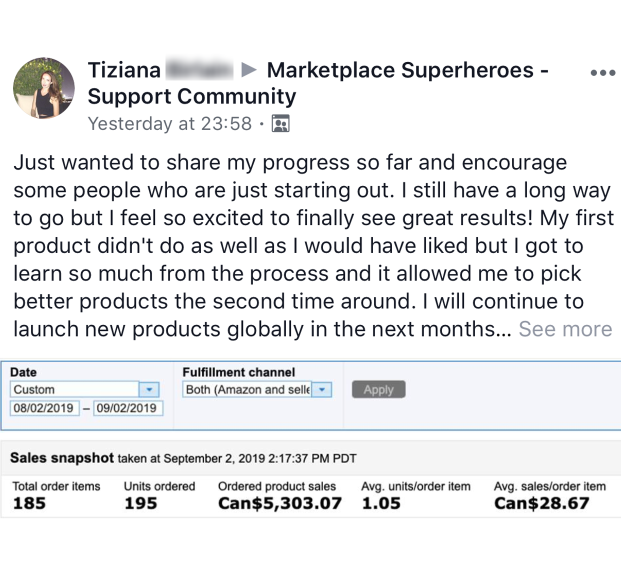Click the arrow icon after Tiziana's name
Image resolution: width=621 pixels, height=576 pixels.
point(250,71)
